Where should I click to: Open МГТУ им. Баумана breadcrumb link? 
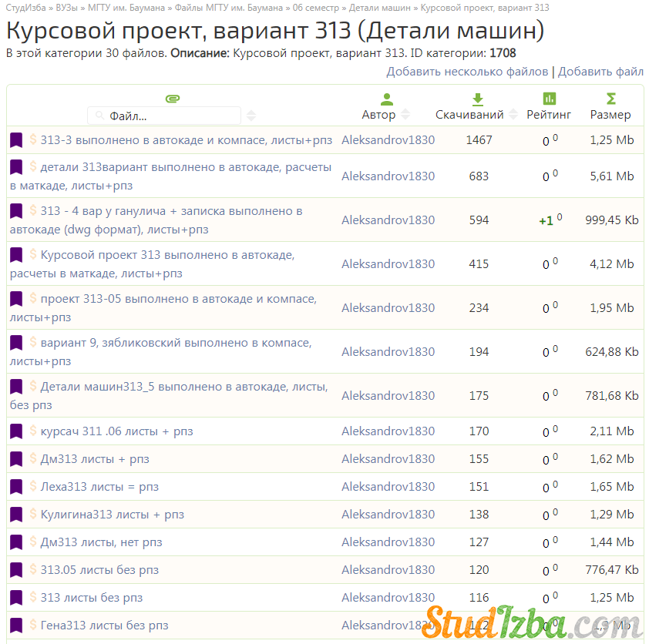click(126, 8)
